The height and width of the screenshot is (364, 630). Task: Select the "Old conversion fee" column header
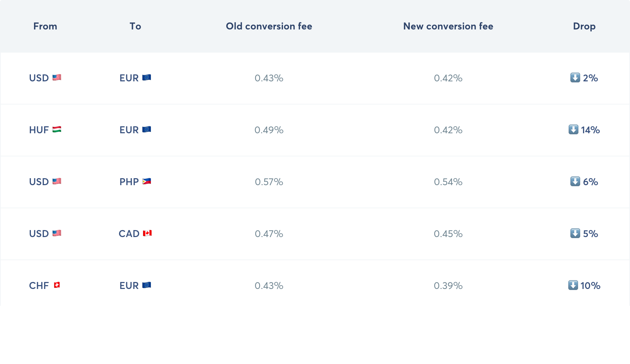pos(269,26)
